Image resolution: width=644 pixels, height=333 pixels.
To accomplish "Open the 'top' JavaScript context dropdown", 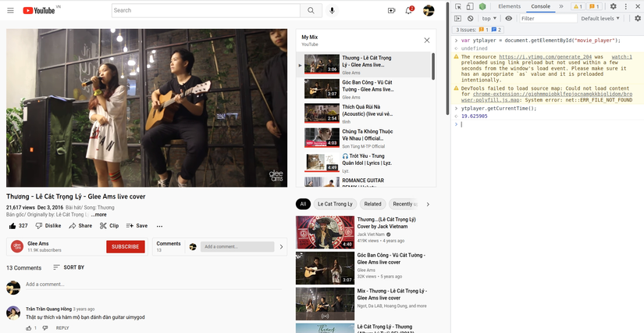I will tap(488, 18).
